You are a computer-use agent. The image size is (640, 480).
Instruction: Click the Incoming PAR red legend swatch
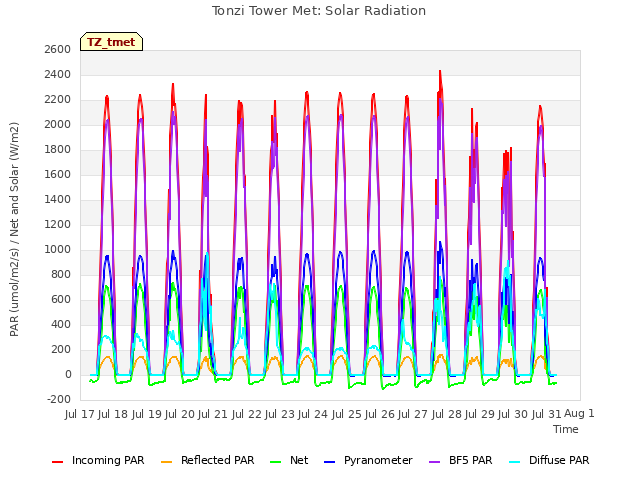58,461
